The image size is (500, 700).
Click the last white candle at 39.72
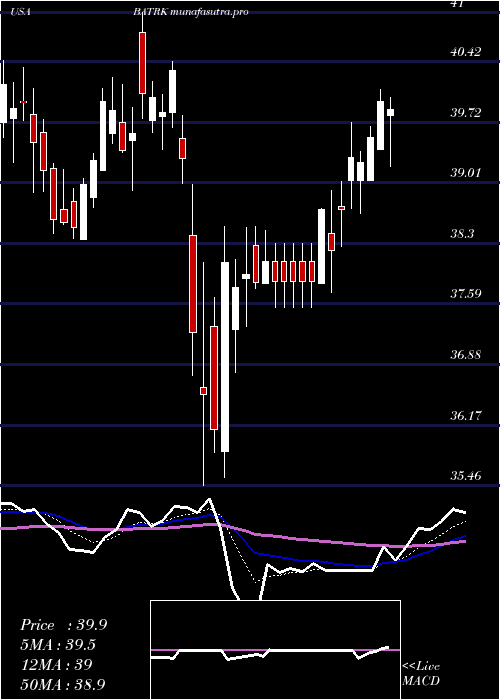pos(391,112)
